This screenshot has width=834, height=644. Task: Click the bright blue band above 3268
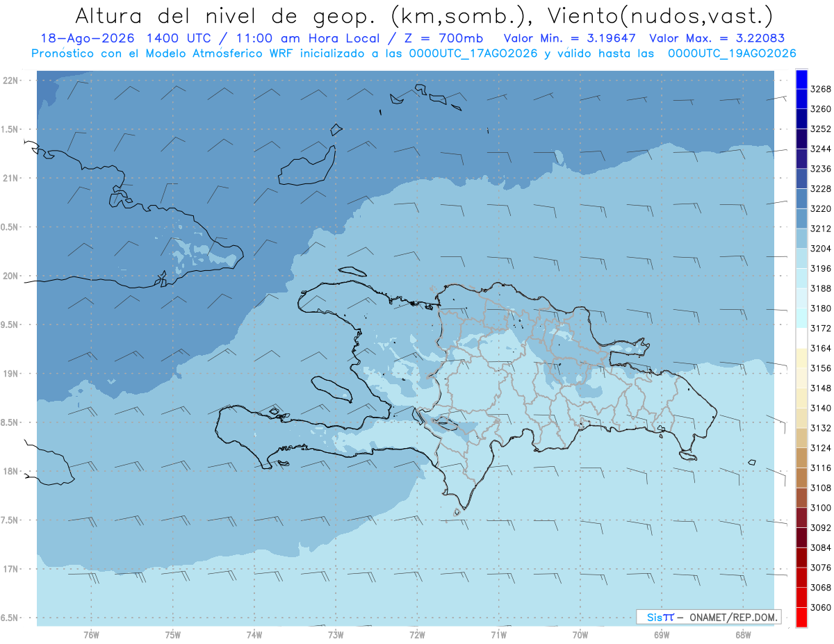[x=801, y=79]
